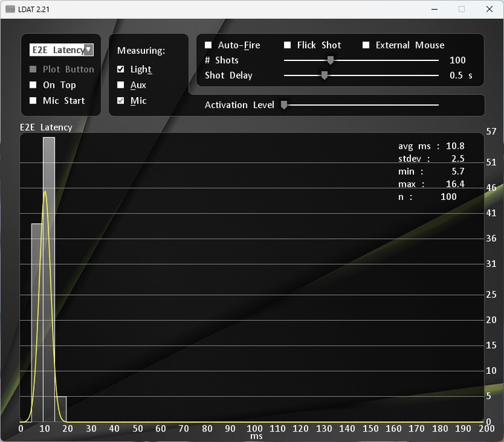Tick the Aux measuring checkbox
Image resolution: width=504 pixels, height=442 pixels.
pyautogui.click(x=121, y=85)
